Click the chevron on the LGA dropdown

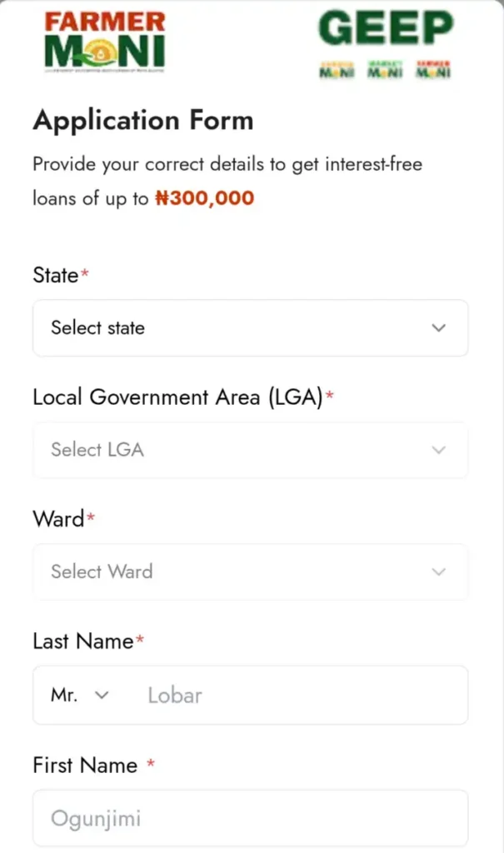(438, 450)
